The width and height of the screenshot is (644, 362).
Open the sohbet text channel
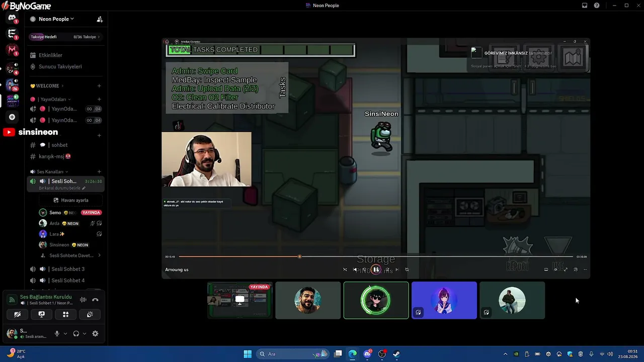pyautogui.click(x=65, y=145)
